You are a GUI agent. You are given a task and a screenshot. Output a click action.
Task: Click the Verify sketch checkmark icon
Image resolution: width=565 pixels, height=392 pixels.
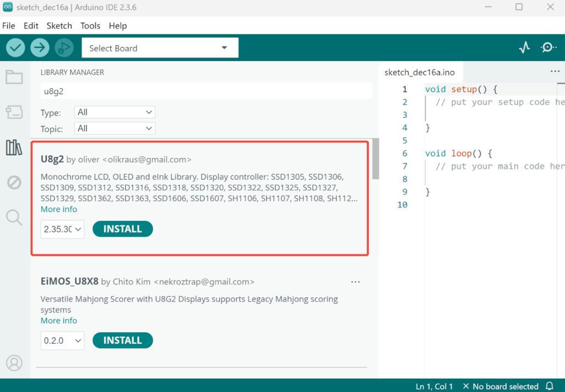click(15, 48)
